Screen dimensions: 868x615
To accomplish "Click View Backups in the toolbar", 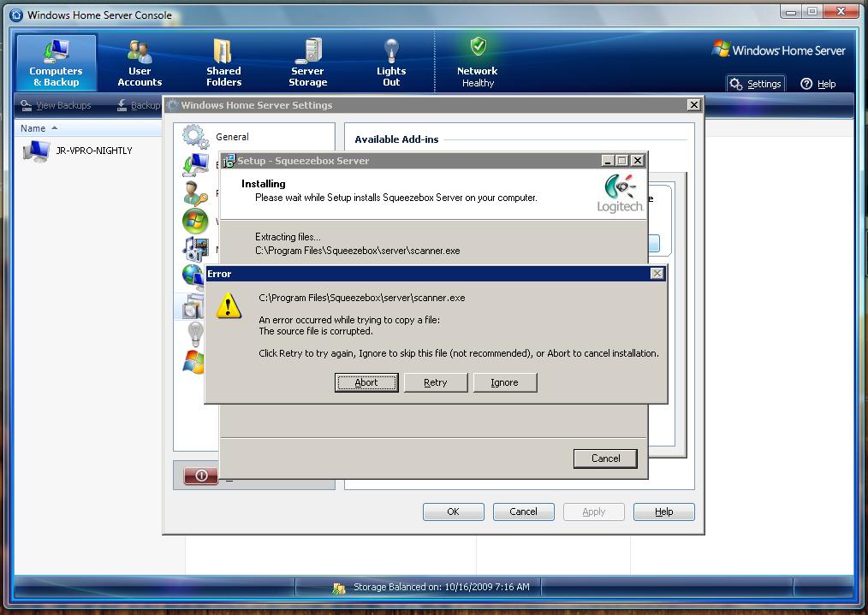I will point(56,105).
